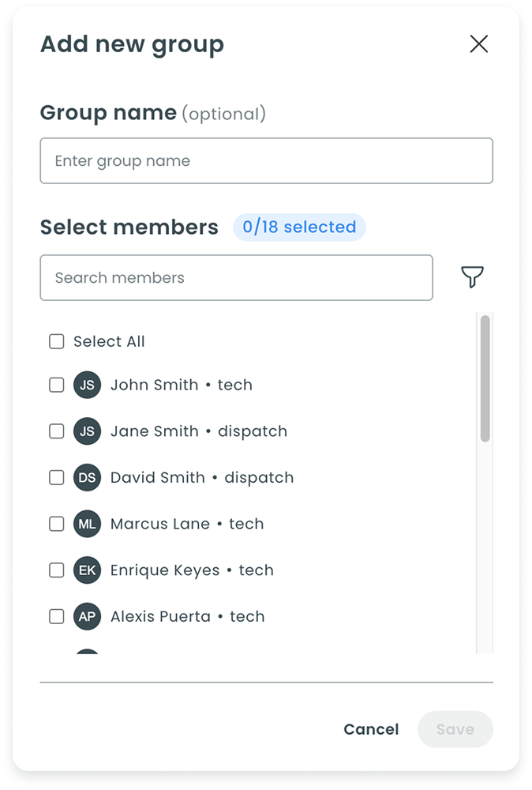Toggle the Enrique Keyes checkbox
The image size is (532, 790).
pyautogui.click(x=57, y=570)
